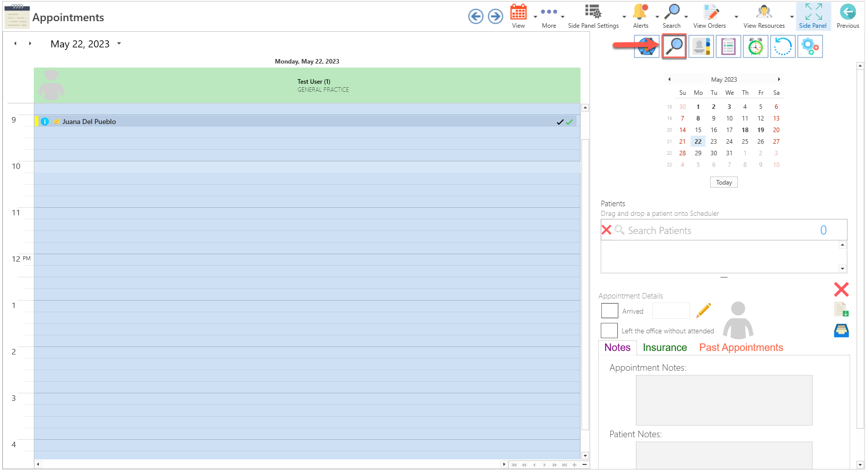This screenshot has width=868, height=472.
Task: Click the blue forward arrow in toolbar
Action: tap(496, 17)
